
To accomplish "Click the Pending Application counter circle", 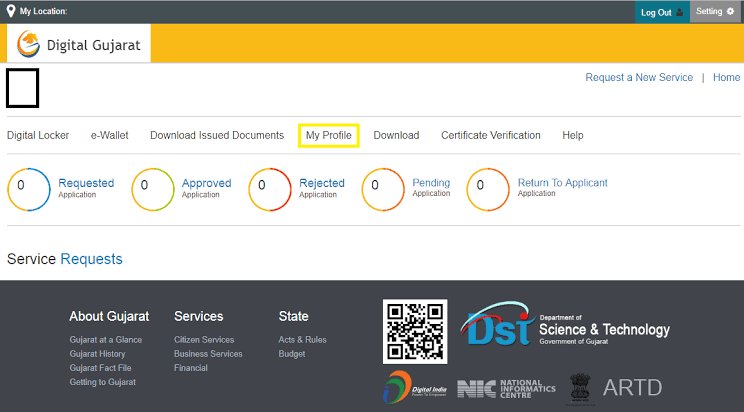I will point(383,189).
